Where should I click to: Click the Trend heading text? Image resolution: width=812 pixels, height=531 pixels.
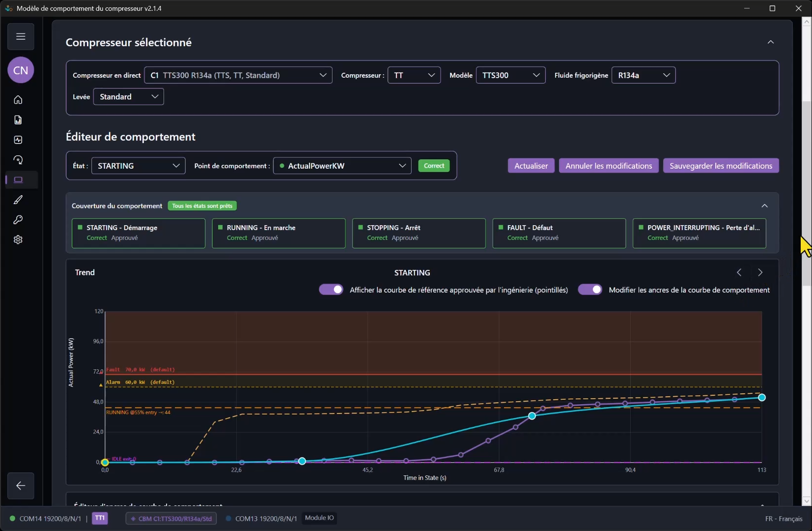coord(85,272)
